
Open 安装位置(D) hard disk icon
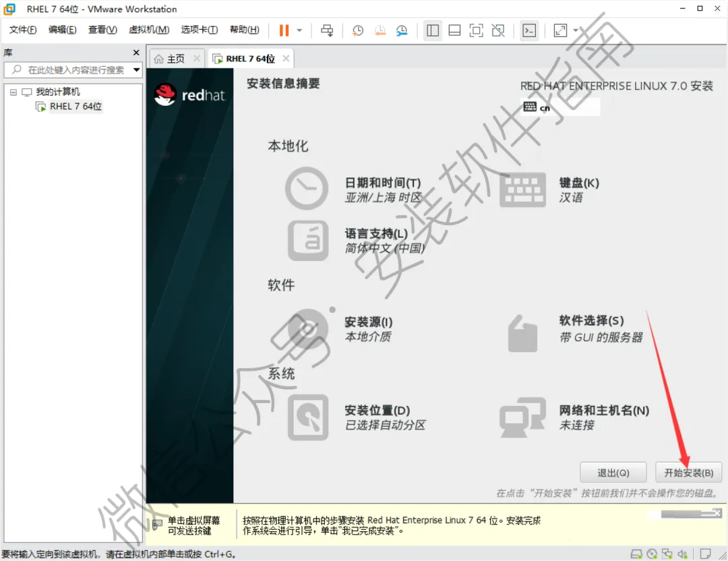coord(308,417)
